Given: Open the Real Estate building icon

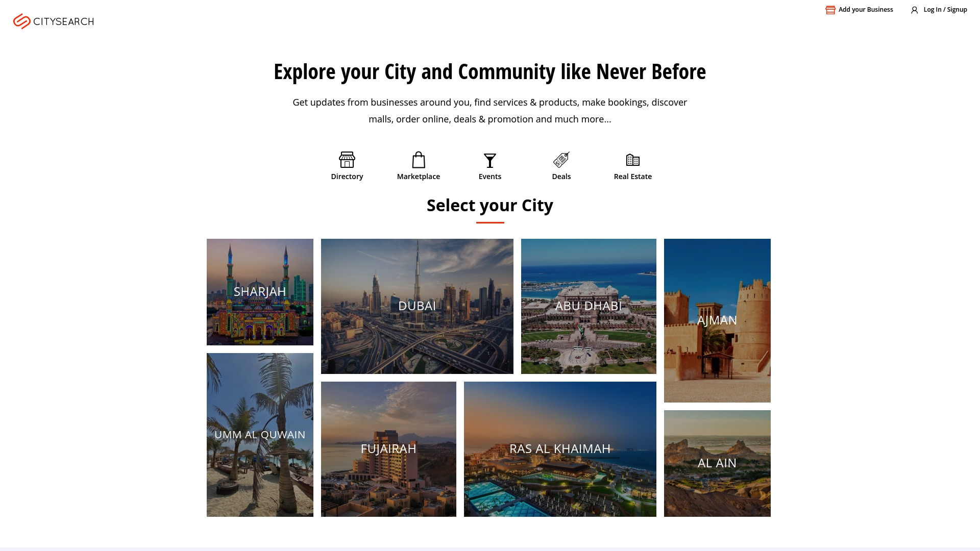Looking at the screenshot, I should tap(633, 160).
